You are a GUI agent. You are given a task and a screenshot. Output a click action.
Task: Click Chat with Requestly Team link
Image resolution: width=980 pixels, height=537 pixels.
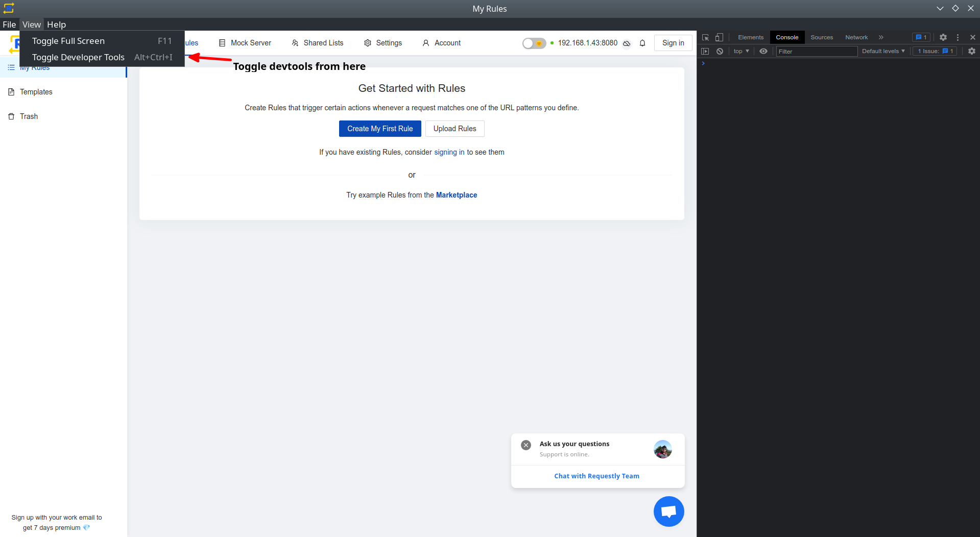point(597,476)
